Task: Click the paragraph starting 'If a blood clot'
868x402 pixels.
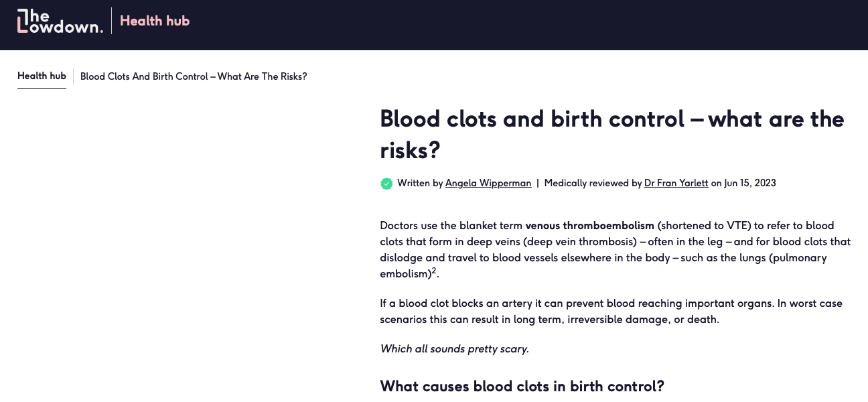Action: point(611,312)
